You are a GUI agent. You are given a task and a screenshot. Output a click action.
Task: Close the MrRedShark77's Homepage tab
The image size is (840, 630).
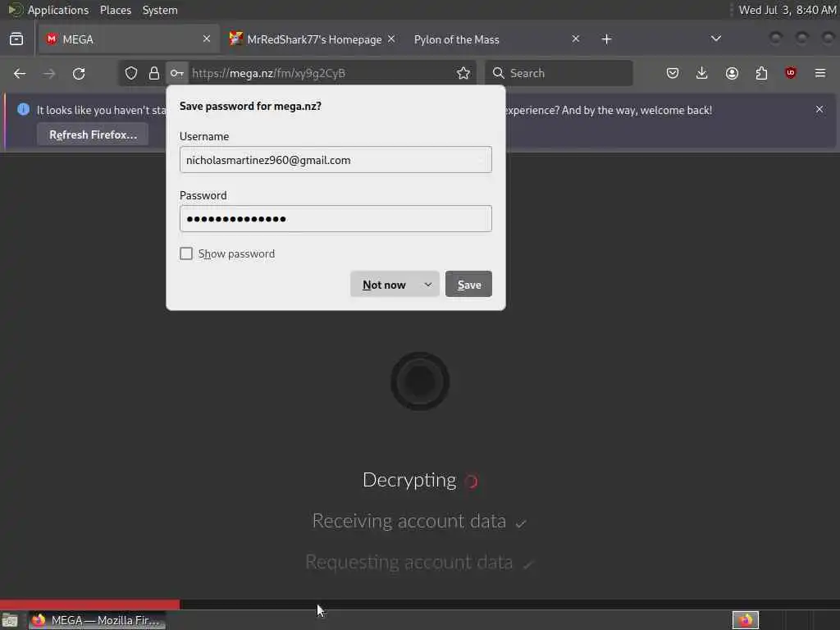(x=391, y=39)
